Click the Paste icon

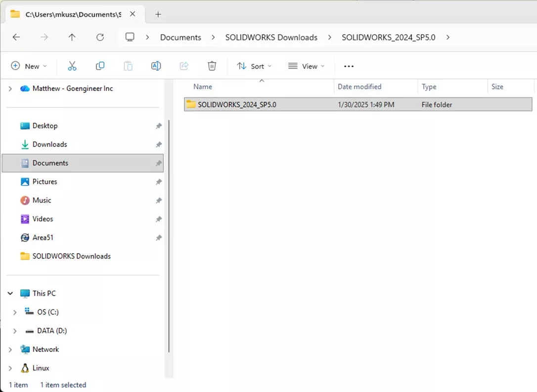point(128,65)
